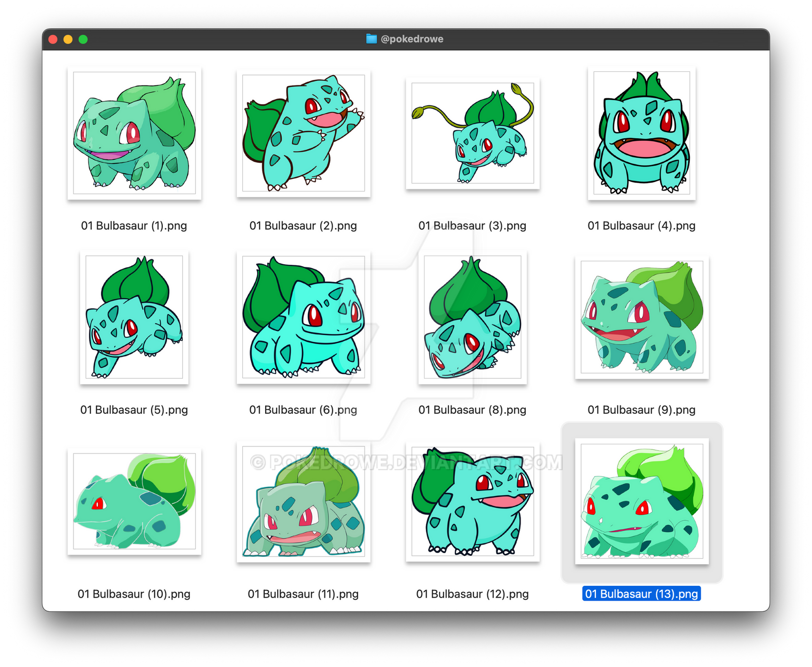Image resolution: width=812 pixels, height=667 pixels.
Task: Close the @pokedrowe Finder window
Action: coord(53,39)
